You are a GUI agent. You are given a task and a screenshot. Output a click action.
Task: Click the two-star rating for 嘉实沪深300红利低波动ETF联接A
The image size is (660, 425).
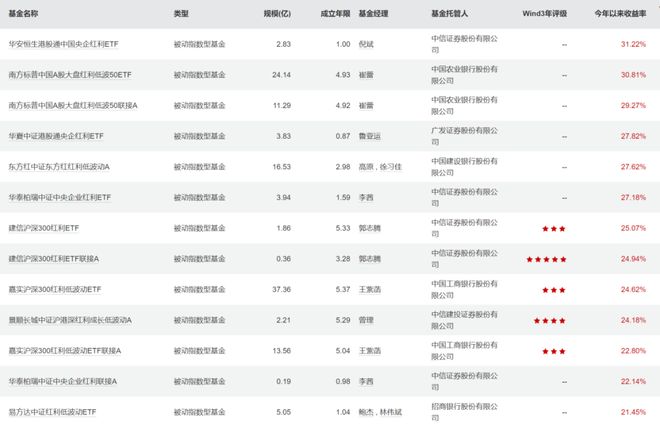[x=553, y=351]
